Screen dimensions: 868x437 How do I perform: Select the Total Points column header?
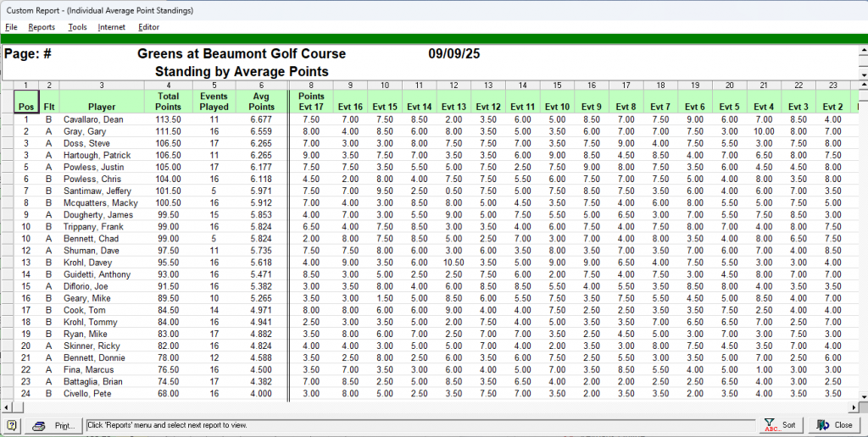169,102
